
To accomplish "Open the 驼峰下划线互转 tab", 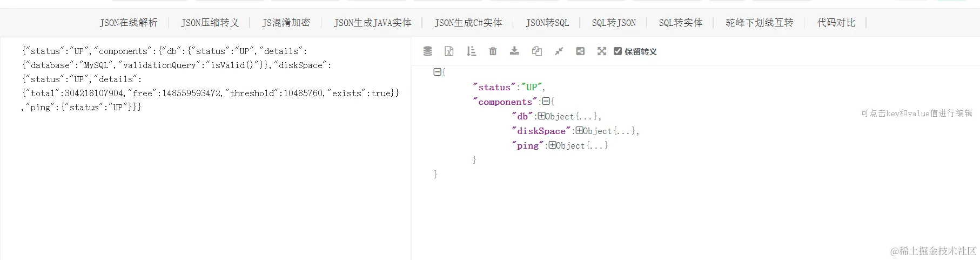I will pos(759,23).
